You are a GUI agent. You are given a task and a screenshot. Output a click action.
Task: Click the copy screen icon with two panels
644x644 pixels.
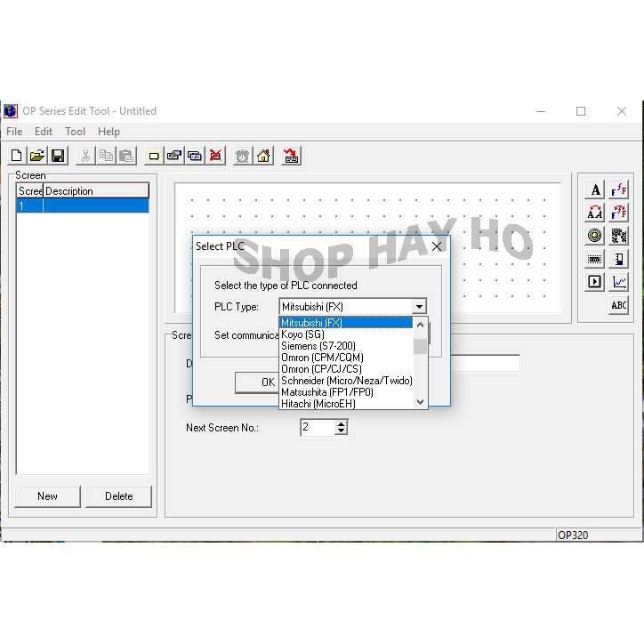pos(195,156)
